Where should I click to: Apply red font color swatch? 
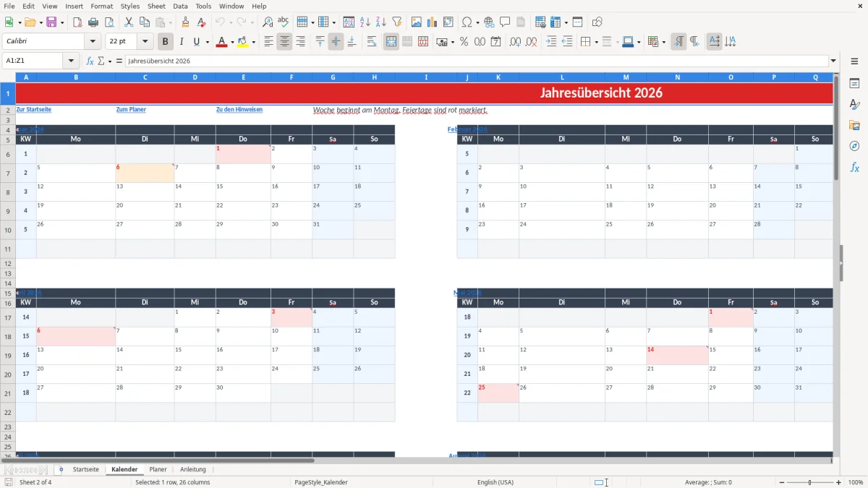click(221, 42)
